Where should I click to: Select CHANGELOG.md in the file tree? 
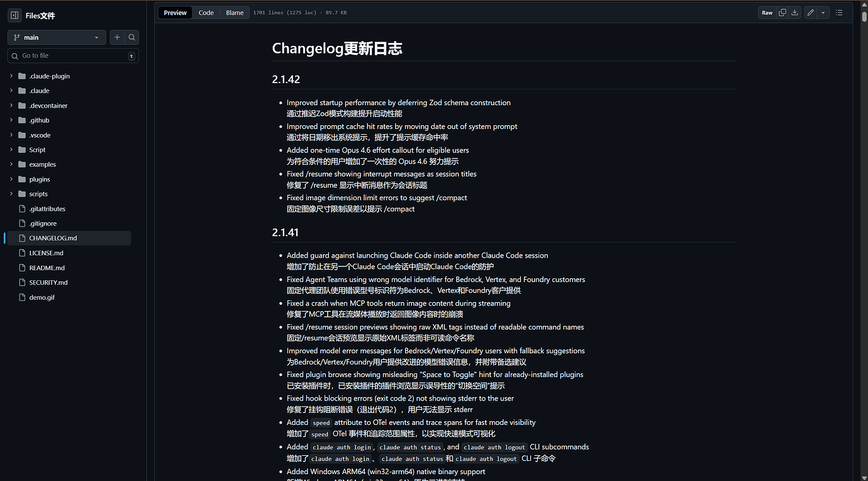point(68,238)
